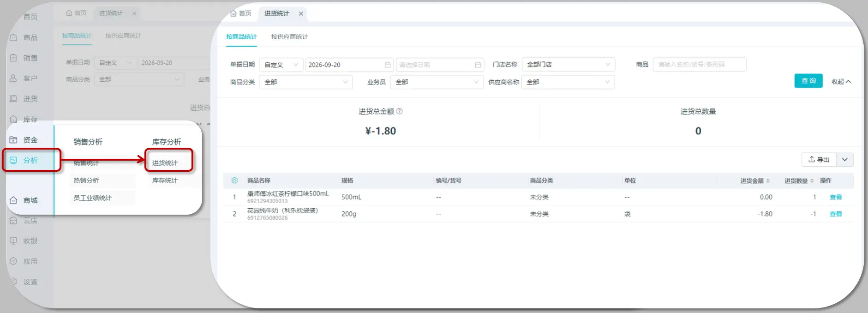Go to the 首页 tab in the front panel
The image size is (868, 313).
pyautogui.click(x=241, y=13)
